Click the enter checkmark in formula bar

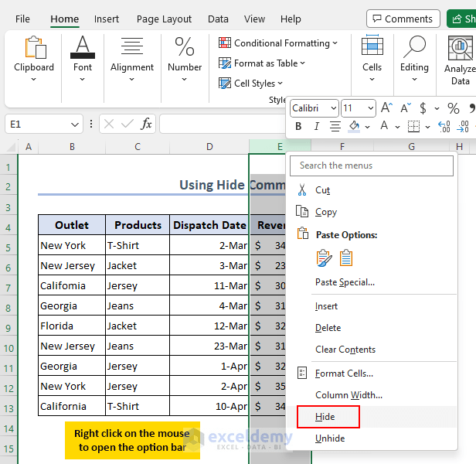click(x=127, y=124)
